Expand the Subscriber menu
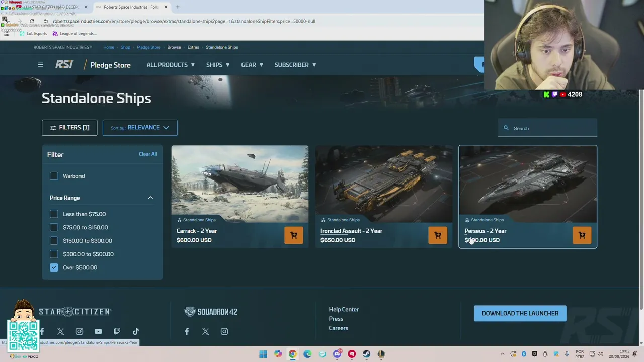This screenshot has width=644, height=362. pyautogui.click(x=295, y=65)
